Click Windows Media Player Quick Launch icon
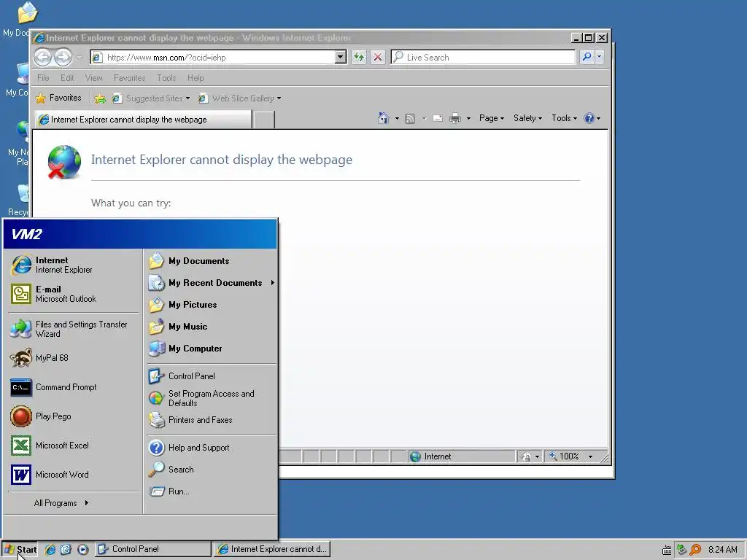The height and width of the screenshot is (560, 747). (x=82, y=550)
